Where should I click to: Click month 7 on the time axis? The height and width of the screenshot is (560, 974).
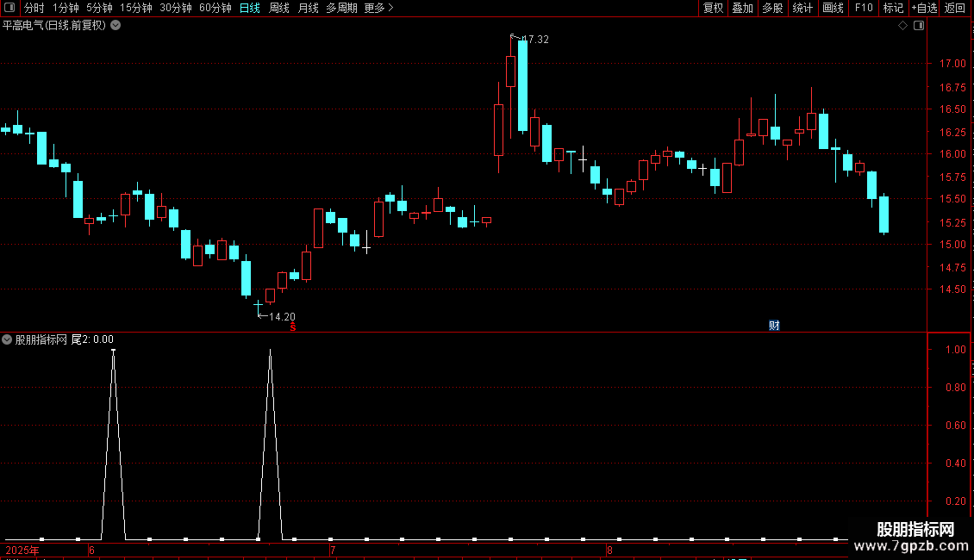coord(333,551)
